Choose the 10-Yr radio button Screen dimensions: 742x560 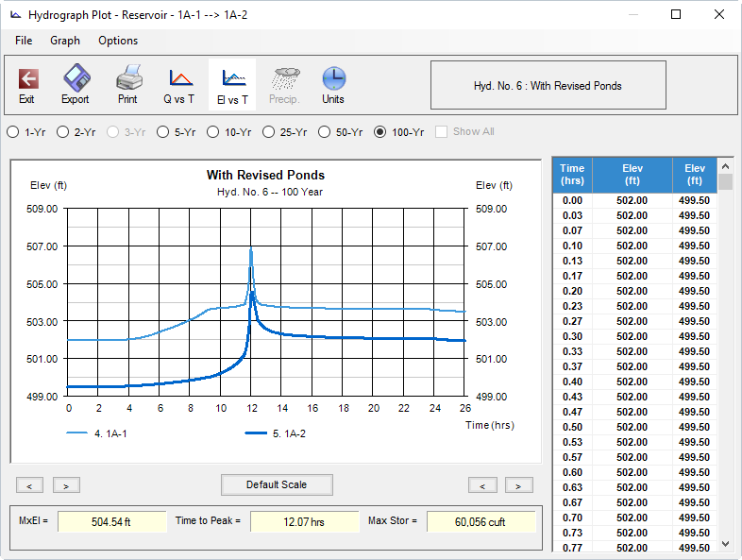pos(213,132)
